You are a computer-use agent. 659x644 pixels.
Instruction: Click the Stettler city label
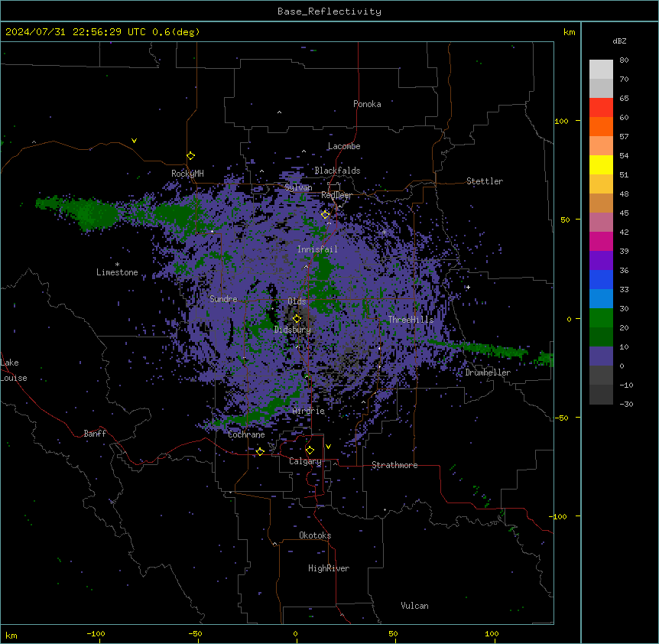(485, 181)
